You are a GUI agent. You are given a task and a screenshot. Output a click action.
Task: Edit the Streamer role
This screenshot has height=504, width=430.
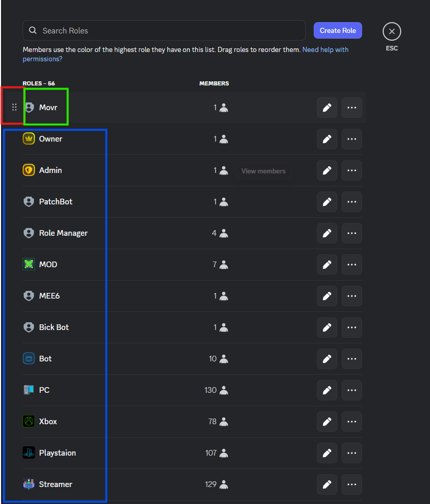point(327,484)
